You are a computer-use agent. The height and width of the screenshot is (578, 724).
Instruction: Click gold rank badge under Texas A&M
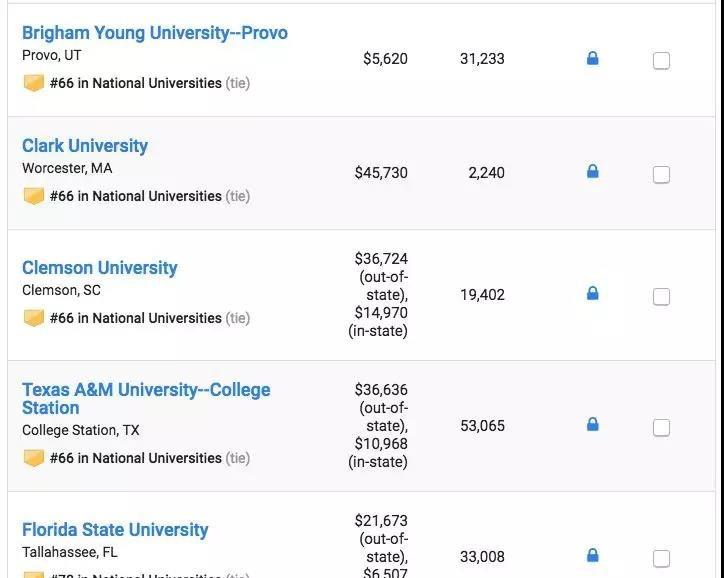[34, 458]
